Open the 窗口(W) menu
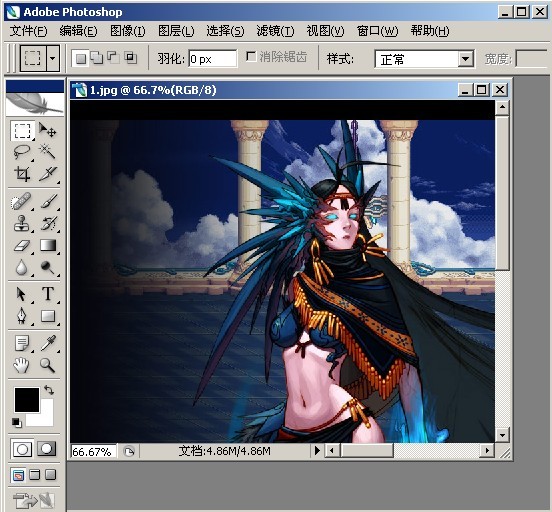552x512 pixels. [377, 31]
